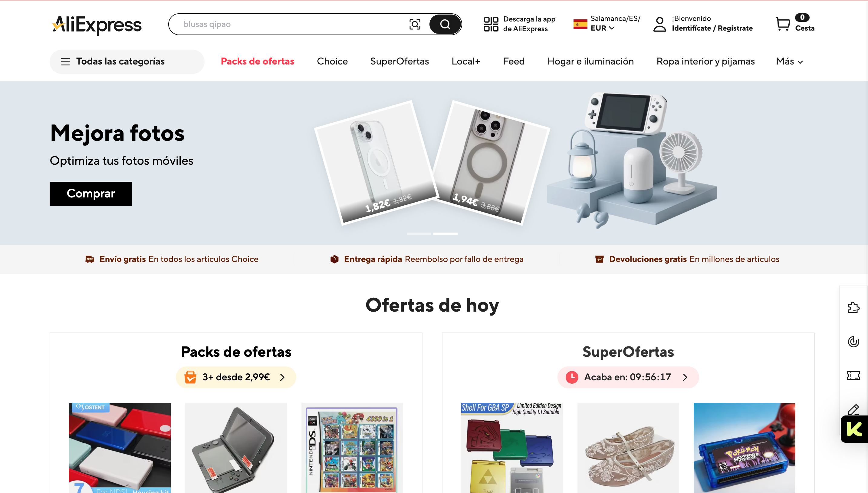
Task: Click the green K extension icon
Action: pyautogui.click(x=854, y=429)
